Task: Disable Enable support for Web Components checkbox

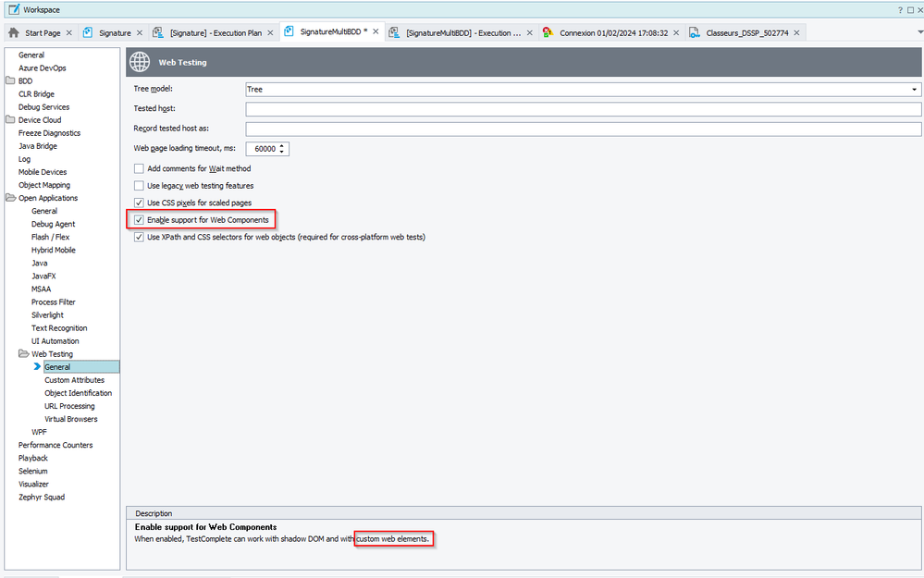Action: point(139,220)
